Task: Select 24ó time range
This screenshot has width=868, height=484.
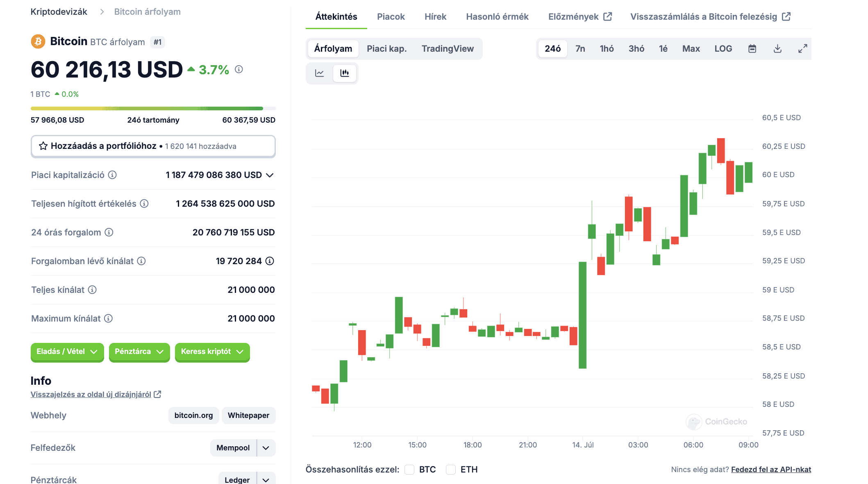Action: pyautogui.click(x=553, y=49)
